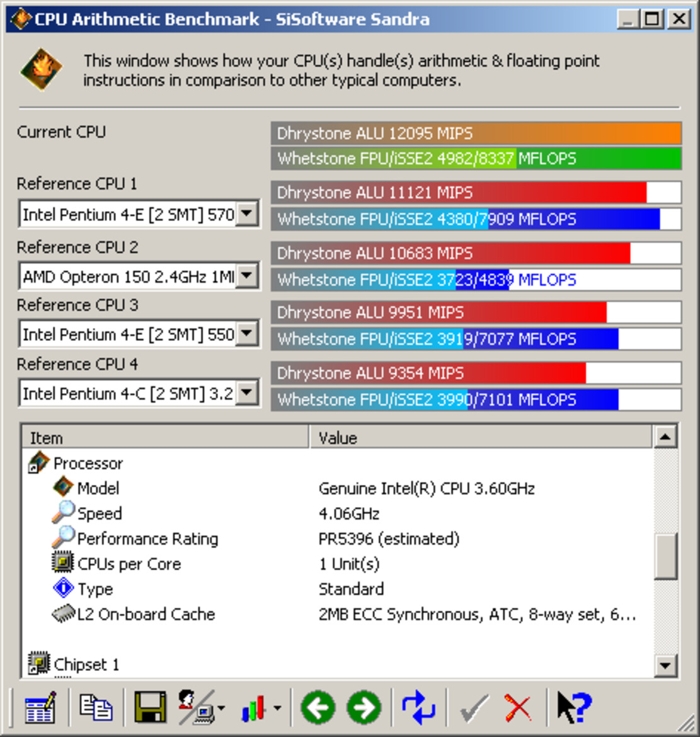This screenshot has height=737, width=700.
Task: Click Dhrystone ALU 9354 MIPS bar
Action: 476,373
